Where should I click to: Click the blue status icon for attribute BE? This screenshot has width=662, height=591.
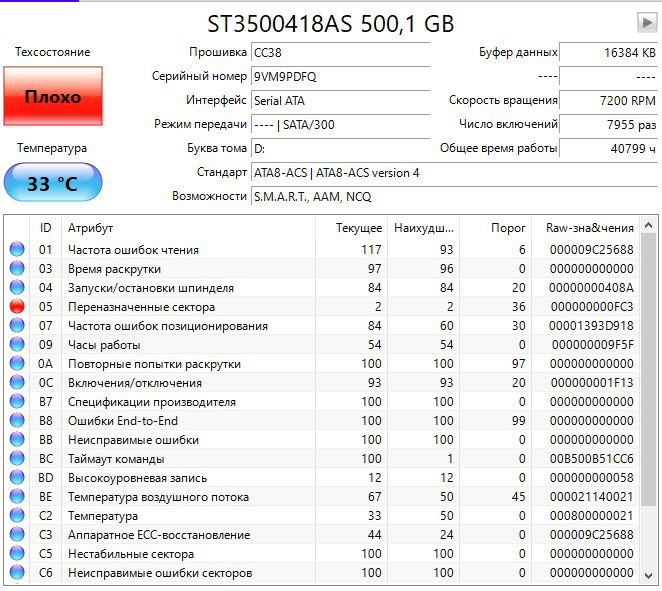tap(17, 496)
